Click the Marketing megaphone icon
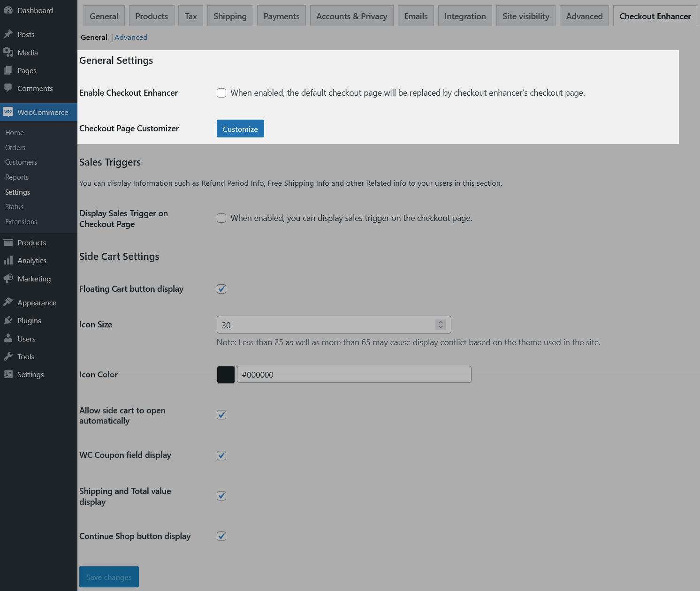The height and width of the screenshot is (591, 700). 8,278
